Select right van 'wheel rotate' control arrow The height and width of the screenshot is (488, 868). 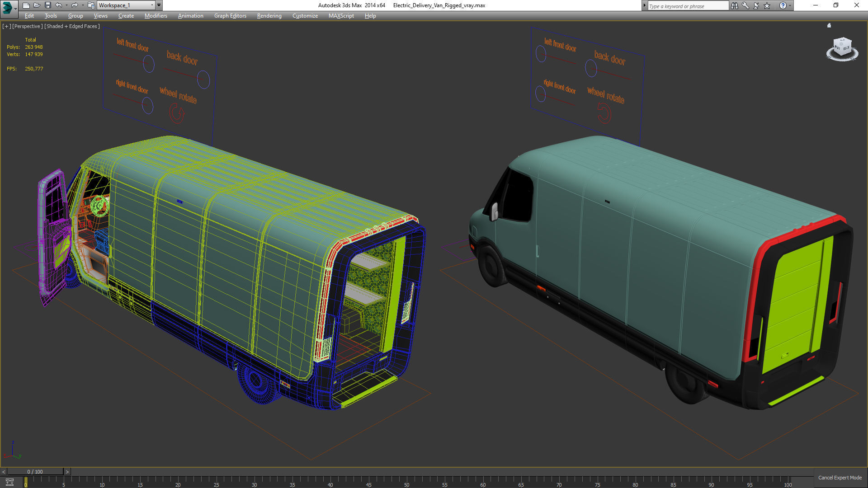point(604,113)
